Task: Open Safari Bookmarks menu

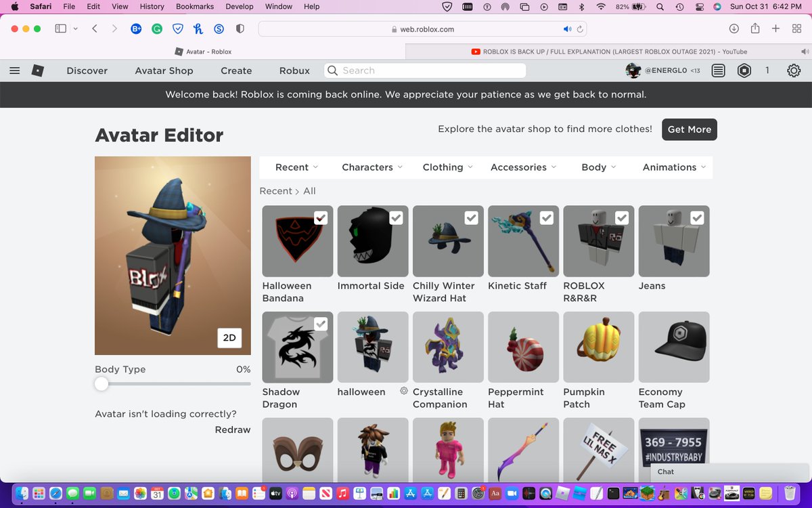Action: [195, 6]
